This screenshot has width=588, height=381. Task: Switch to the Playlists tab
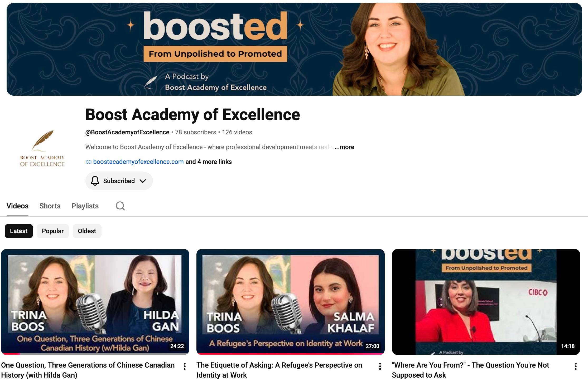coord(85,206)
